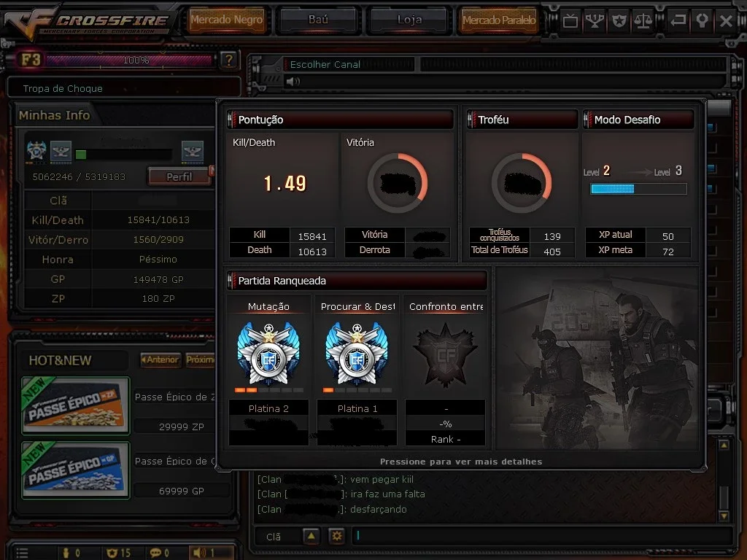747x560 pixels.
Task: Click the 29999 ZP price
Action: 181,427
